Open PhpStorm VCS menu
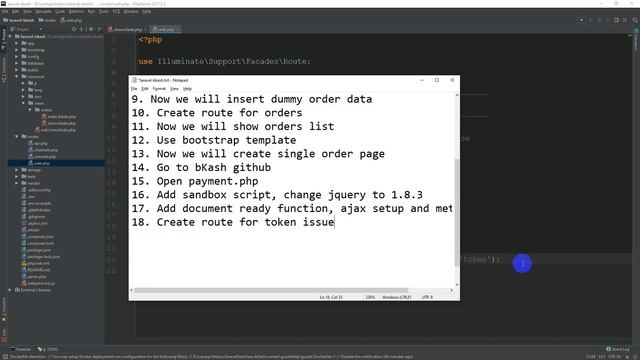The image size is (640, 360). (116, 11)
